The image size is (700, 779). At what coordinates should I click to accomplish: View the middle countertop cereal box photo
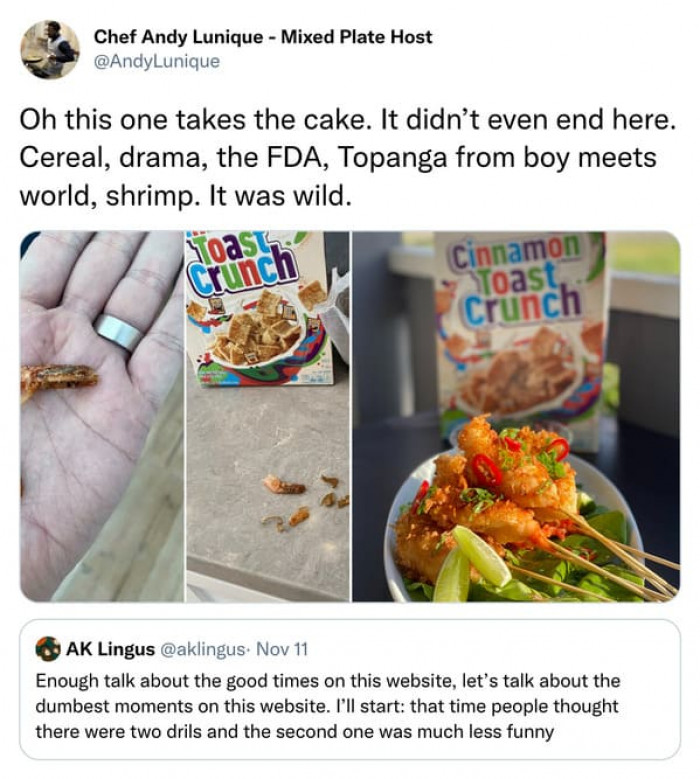[x=267, y=416]
